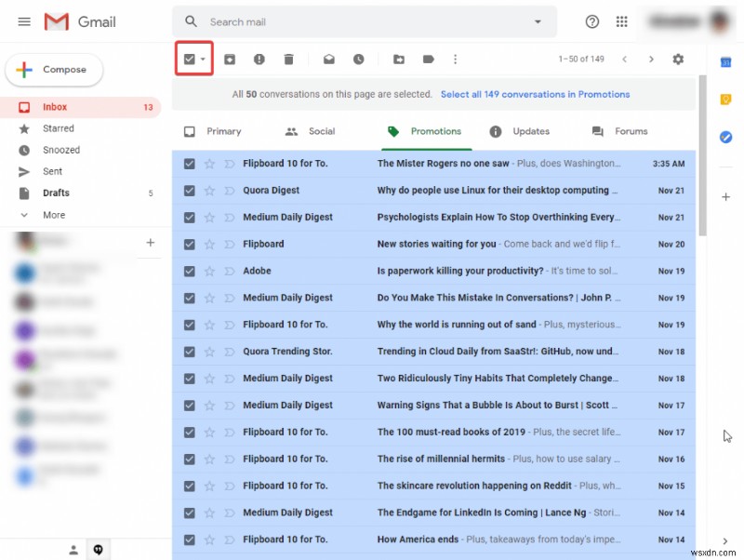Screen dimensions: 744x560
Task: Mark selected conversations as read
Action: tap(329, 59)
